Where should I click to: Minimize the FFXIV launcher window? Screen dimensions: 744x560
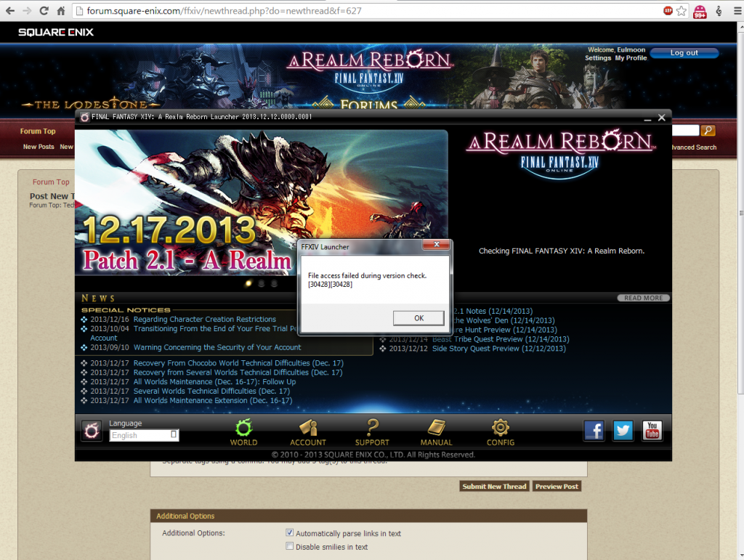tap(647, 118)
